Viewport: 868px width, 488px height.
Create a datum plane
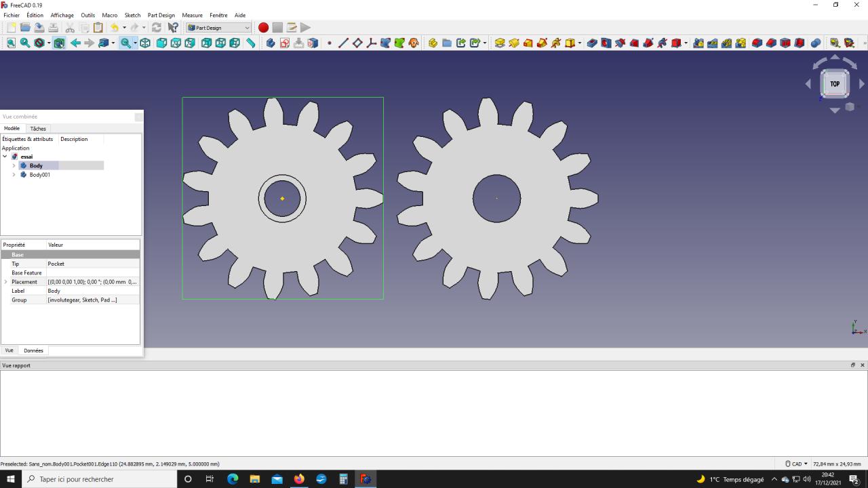(357, 43)
